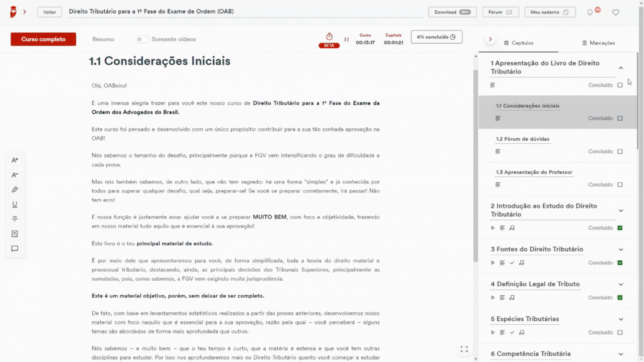Select the Curso completo tab
This screenshot has width=644, height=362.
[43, 39]
